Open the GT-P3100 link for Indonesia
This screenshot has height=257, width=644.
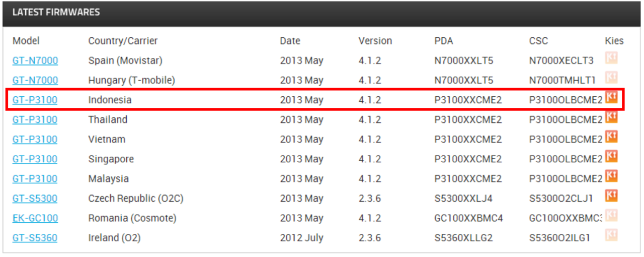35,100
